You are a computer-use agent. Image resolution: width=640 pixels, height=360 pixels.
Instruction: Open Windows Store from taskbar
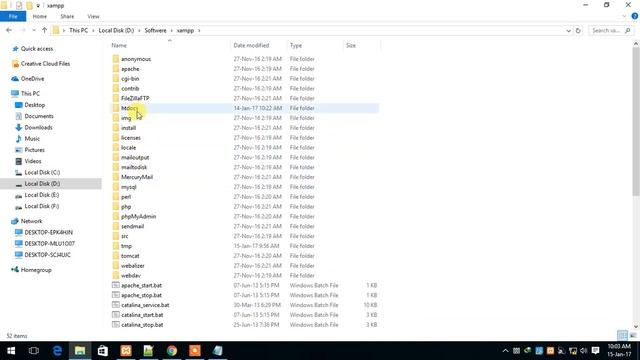pos(102,351)
